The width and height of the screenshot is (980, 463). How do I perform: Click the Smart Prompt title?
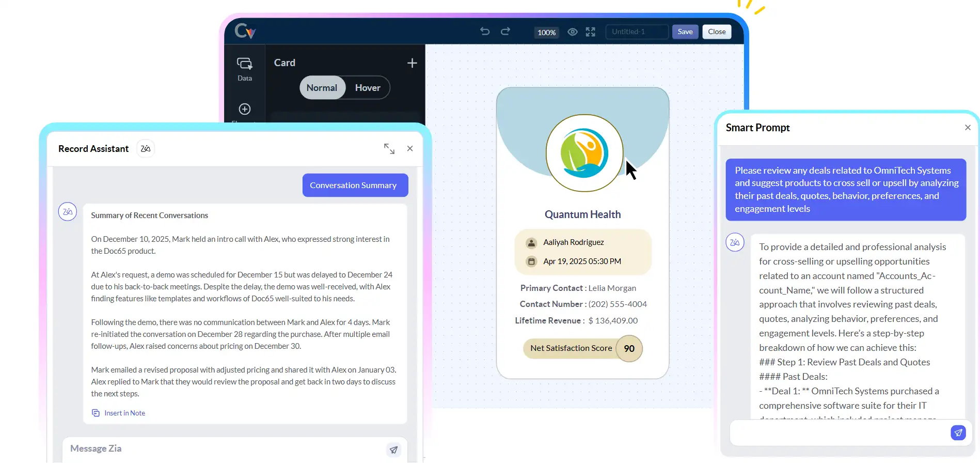(757, 128)
